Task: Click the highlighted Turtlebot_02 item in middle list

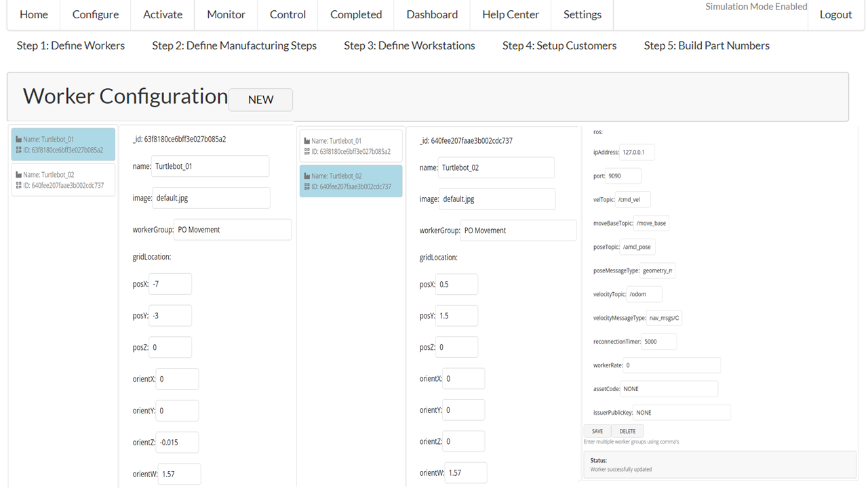Action: coord(351,181)
